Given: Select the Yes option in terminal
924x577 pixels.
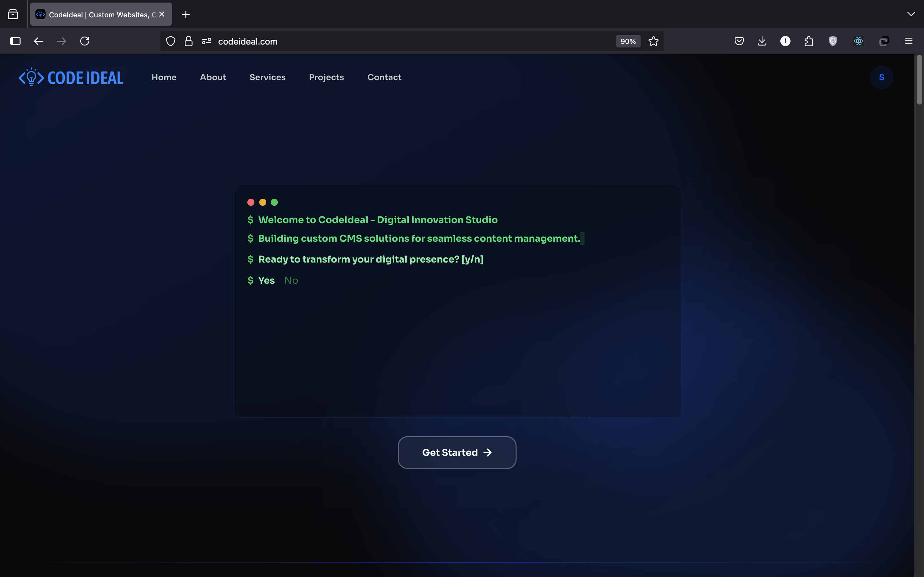Looking at the screenshot, I should pos(266,280).
